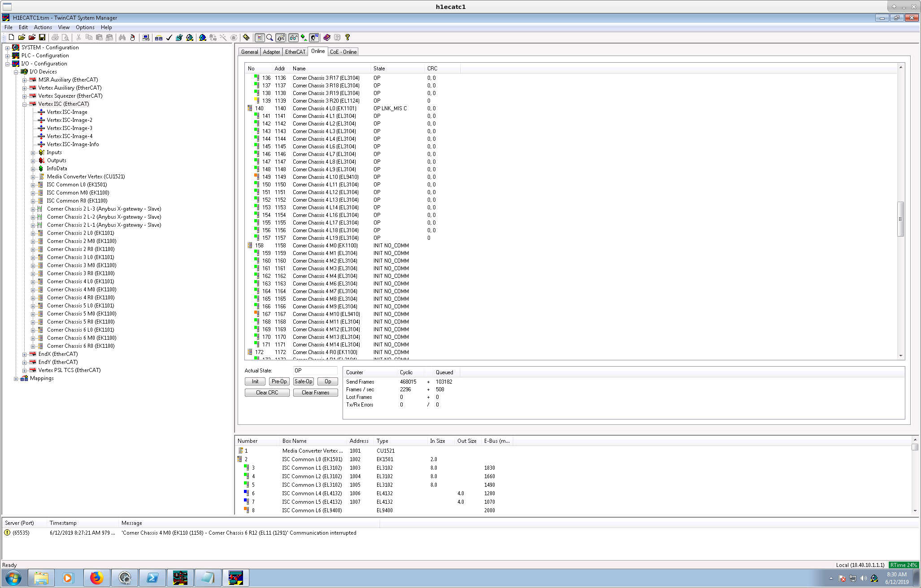Click the Save floppy disk toolbar icon

[42, 38]
